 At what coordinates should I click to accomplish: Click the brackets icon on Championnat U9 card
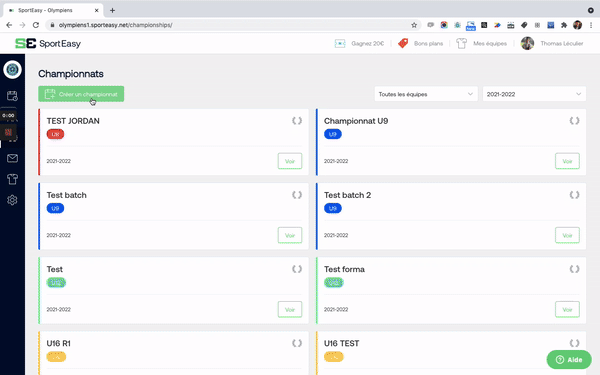(x=574, y=121)
